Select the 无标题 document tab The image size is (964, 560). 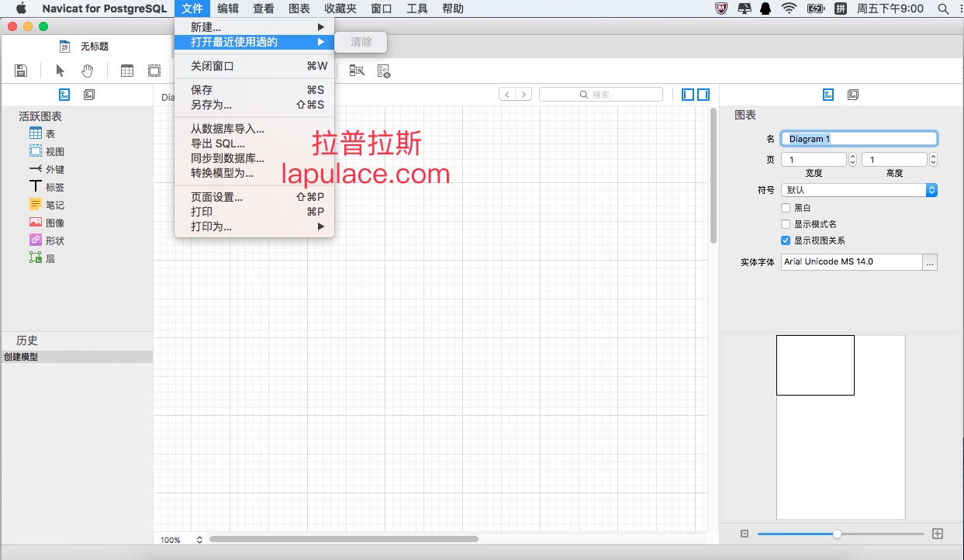pos(85,47)
